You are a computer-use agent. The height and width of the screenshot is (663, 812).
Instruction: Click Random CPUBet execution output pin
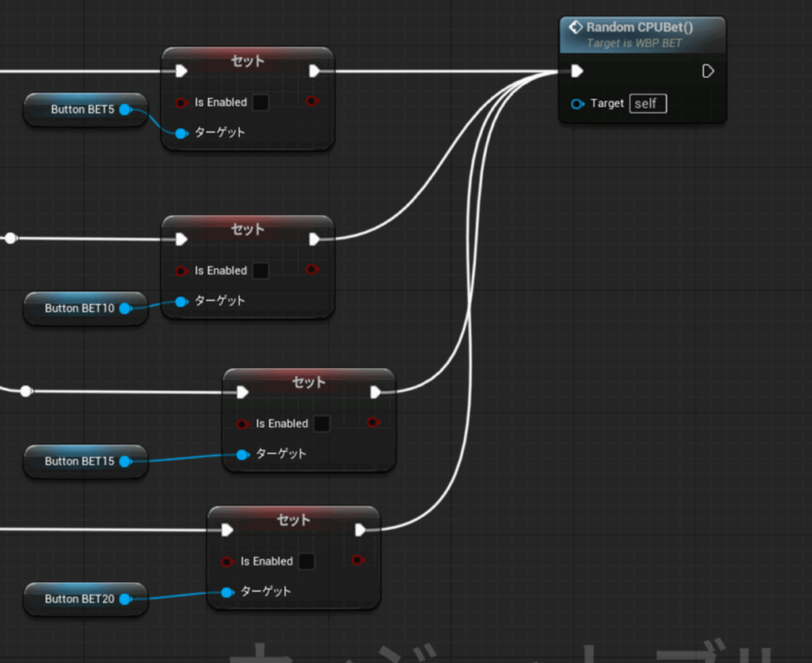pos(708,71)
